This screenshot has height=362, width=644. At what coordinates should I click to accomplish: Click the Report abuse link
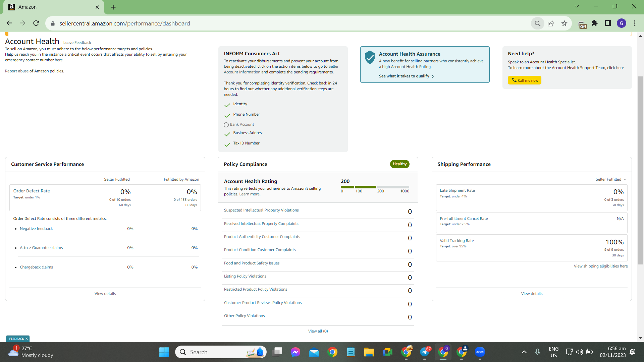pos(17,71)
